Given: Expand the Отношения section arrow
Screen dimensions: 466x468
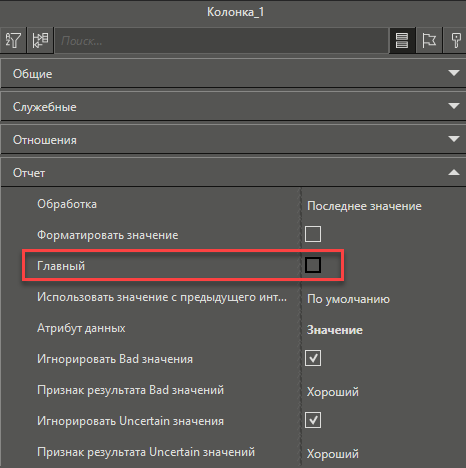Looking at the screenshot, I should coord(454,139).
